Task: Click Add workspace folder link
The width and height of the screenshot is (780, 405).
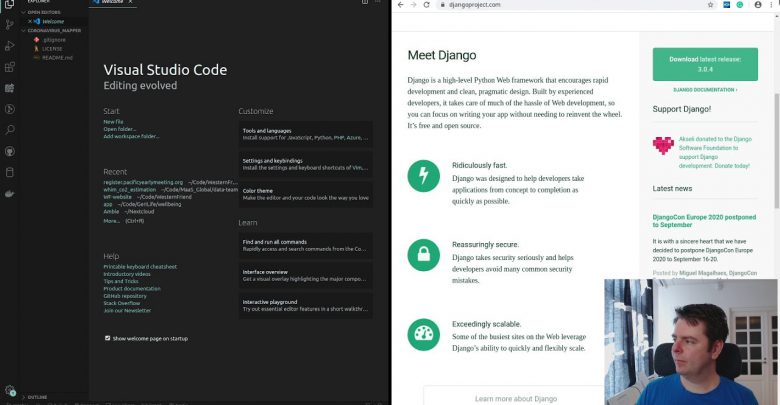Action: click(131, 136)
